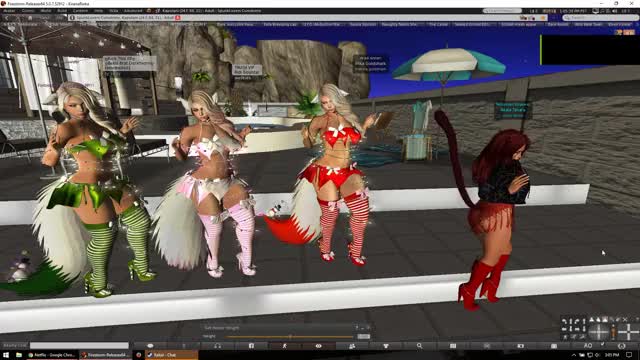Open the Comm menu
The height and width of the screenshot is (360, 640).
[x=28, y=11]
